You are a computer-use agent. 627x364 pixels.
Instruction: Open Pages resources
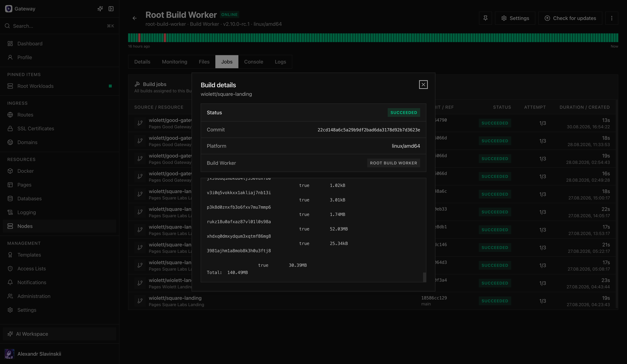60,185
